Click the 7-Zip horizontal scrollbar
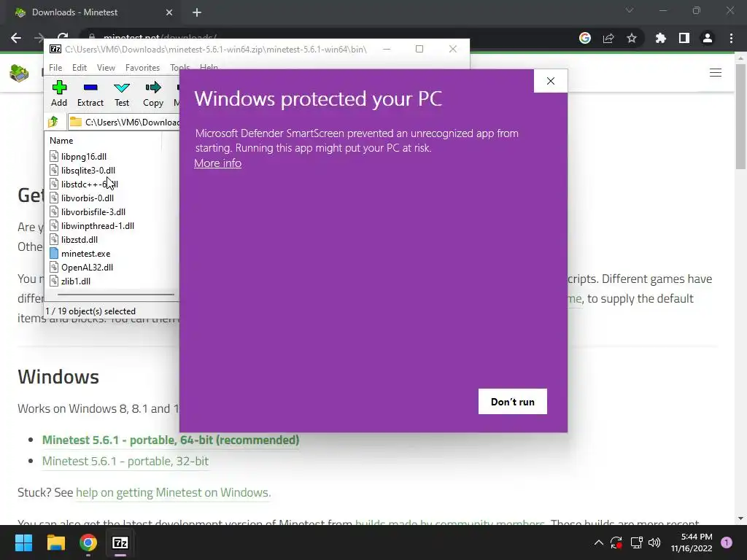 116,295
